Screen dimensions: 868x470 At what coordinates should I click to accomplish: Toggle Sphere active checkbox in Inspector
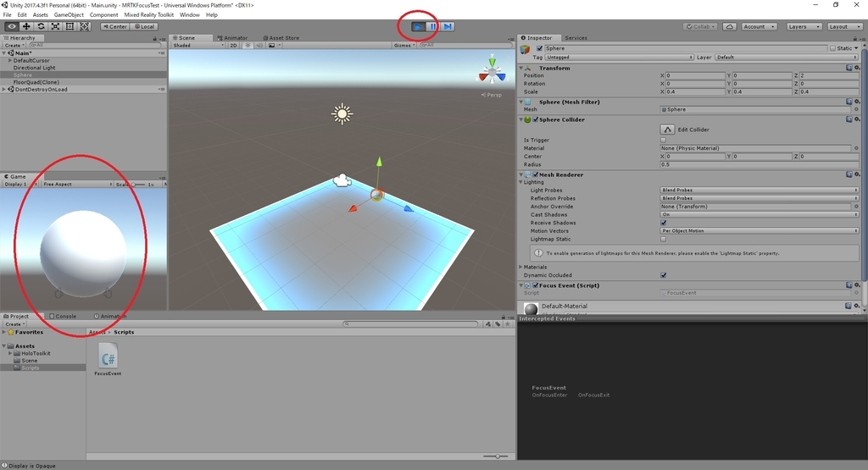pos(540,48)
